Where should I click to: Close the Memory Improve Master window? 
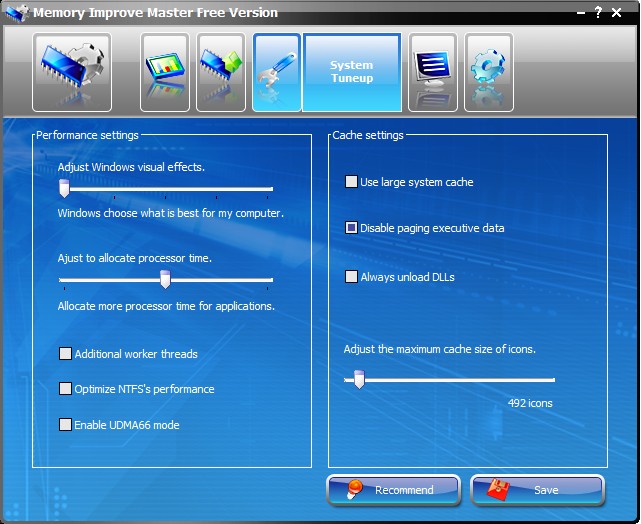tap(616, 13)
